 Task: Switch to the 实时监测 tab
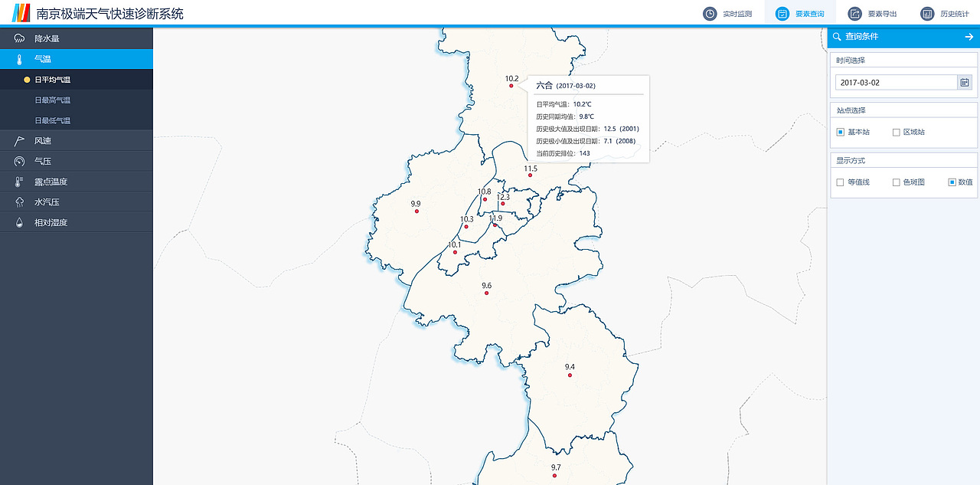point(727,14)
